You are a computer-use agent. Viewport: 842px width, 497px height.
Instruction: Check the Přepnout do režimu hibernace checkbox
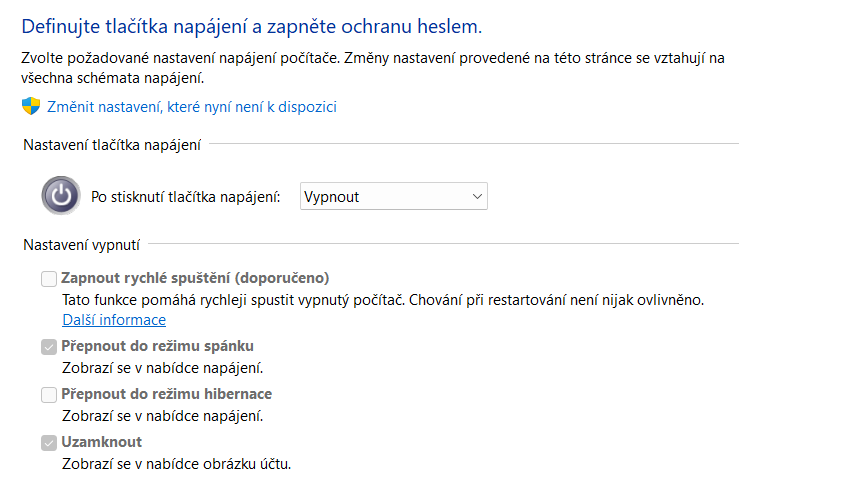(49, 394)
